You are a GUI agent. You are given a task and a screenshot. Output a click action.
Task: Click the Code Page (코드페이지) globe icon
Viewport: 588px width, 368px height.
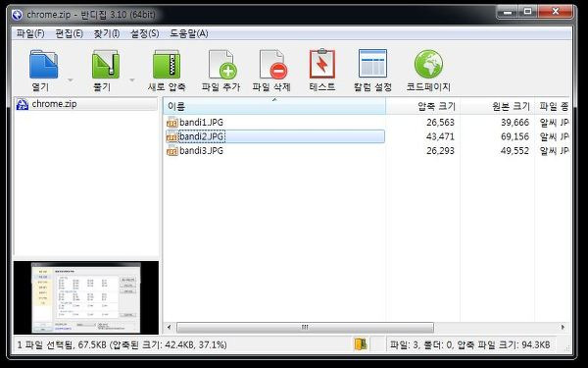428,64
